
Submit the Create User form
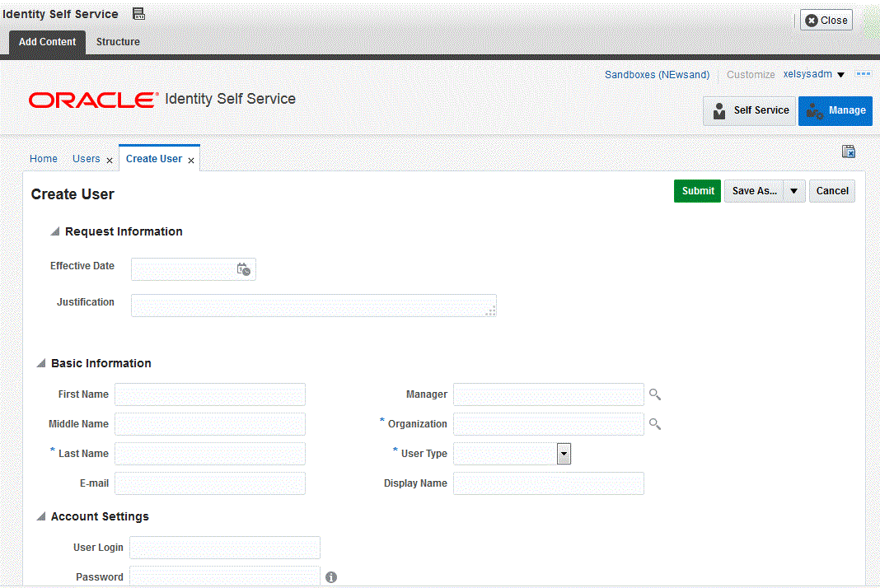(697, 191)
